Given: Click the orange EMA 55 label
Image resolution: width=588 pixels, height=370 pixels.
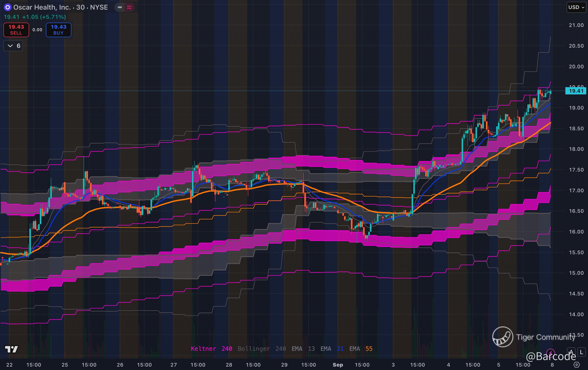Looking at the screenshot, I should tap(361, 348).
